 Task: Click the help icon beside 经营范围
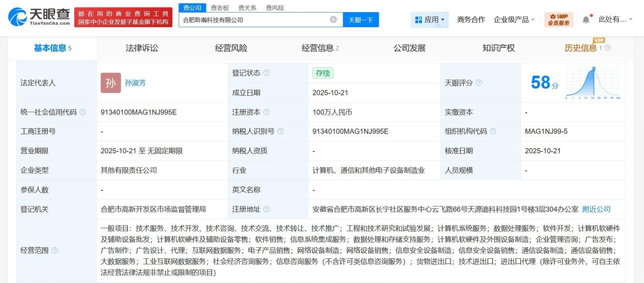[54, 250]
